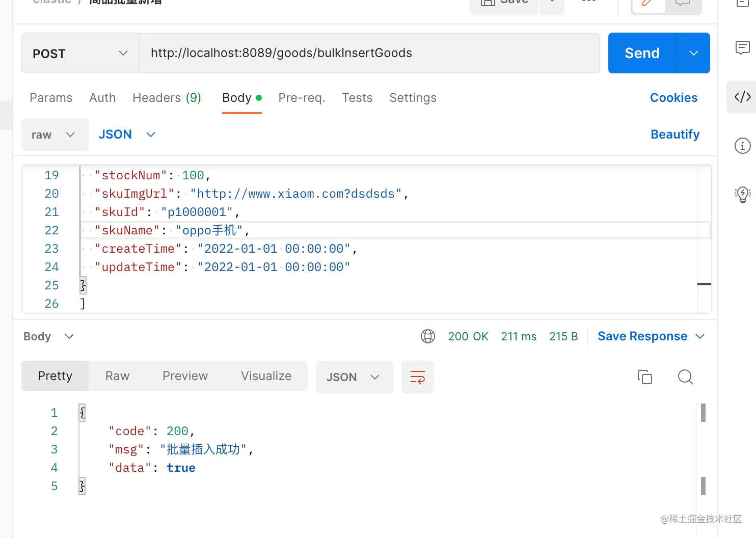This screenshot has height=538, width=756.
Task: Copy the response body with copy icon
Action: 644,377
